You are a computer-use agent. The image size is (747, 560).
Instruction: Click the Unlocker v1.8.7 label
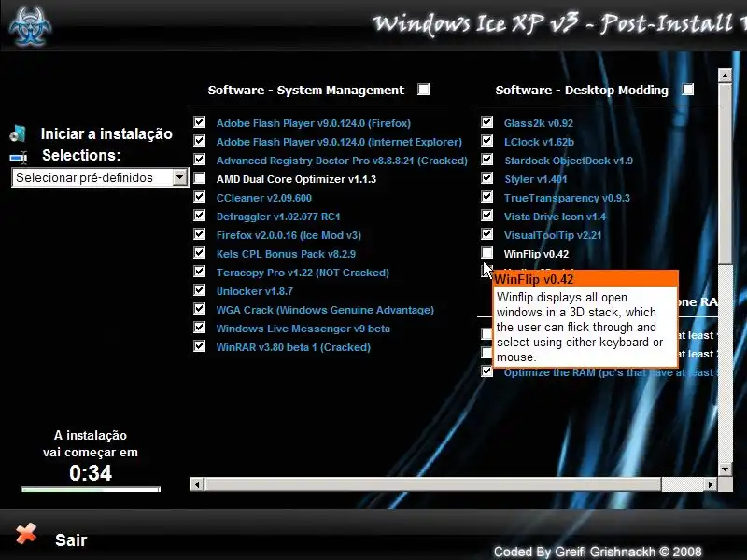pyautogui.click(x=254, y=291)
